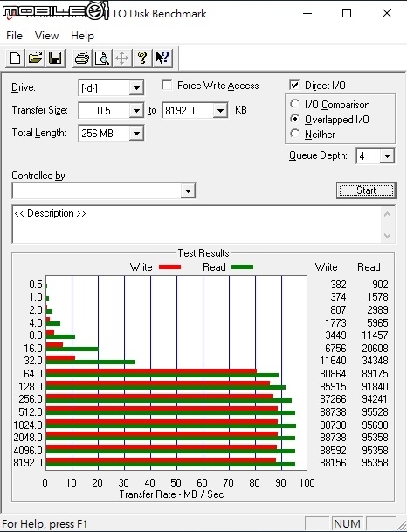407x532 pixels.
Task: Click the New document toolbar icon
Action: click(15, 58)
